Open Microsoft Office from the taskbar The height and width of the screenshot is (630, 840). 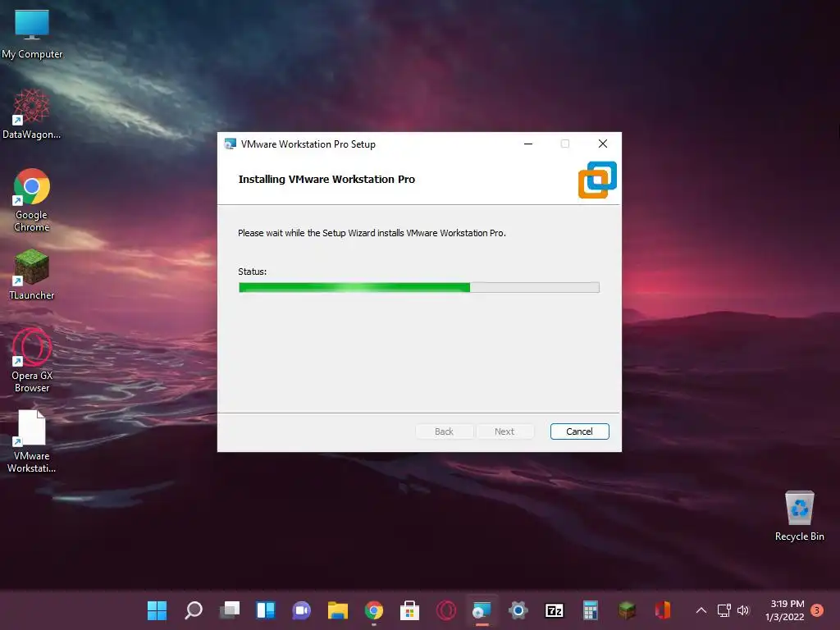click(x=663, y=610)
